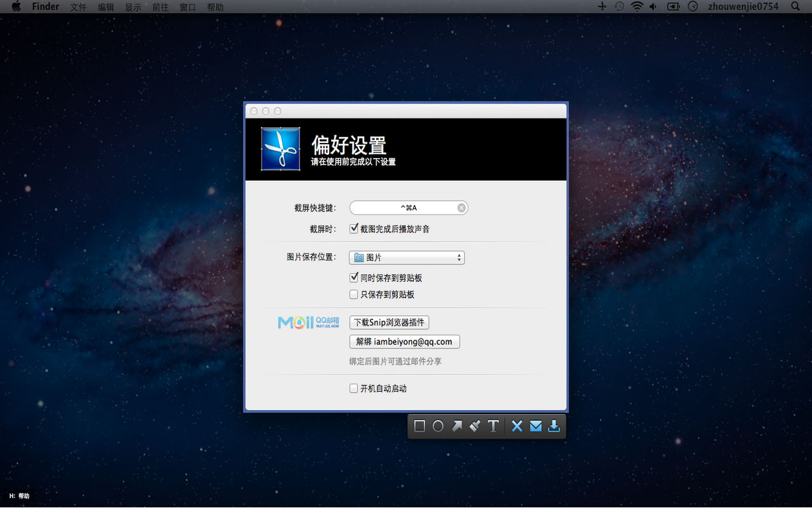Click the 请在使用前完成以下设置 subtitle
This screenshot has height=508, width=812.
pos(353,162)
